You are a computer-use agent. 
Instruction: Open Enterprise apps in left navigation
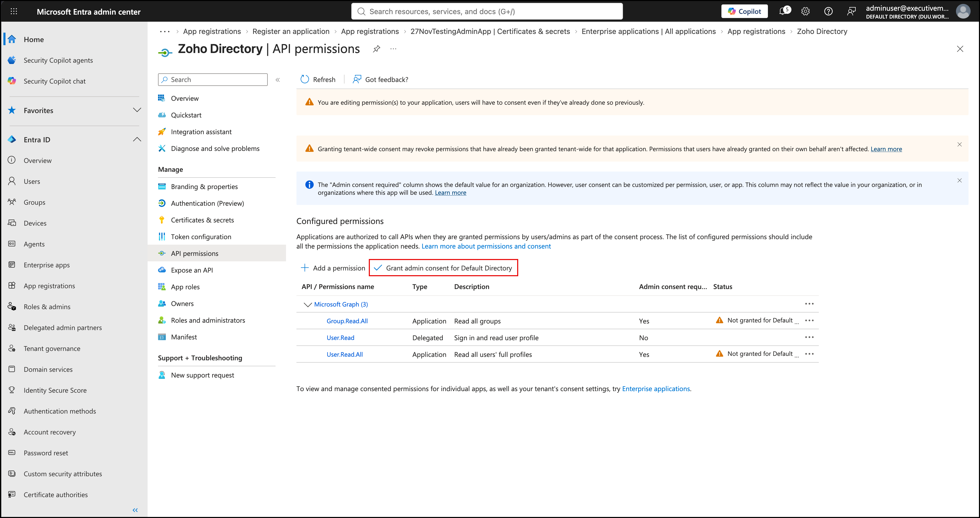point(46,265)
